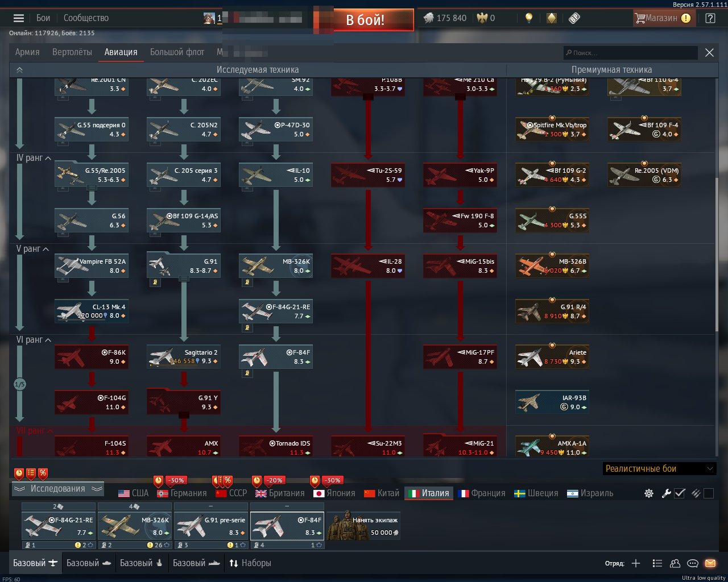728x582 pixels.
Task: Expand the Исследования panel
Action: click(x=58, y=489)
